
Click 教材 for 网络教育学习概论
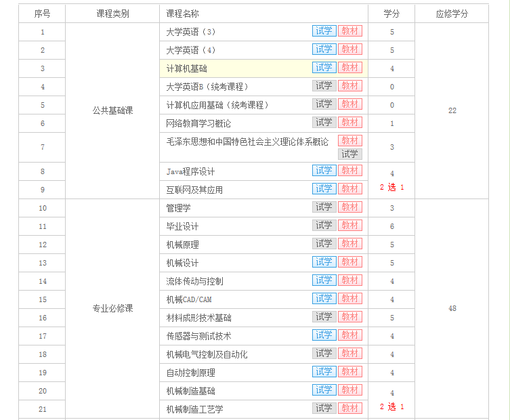click(350, 123)
